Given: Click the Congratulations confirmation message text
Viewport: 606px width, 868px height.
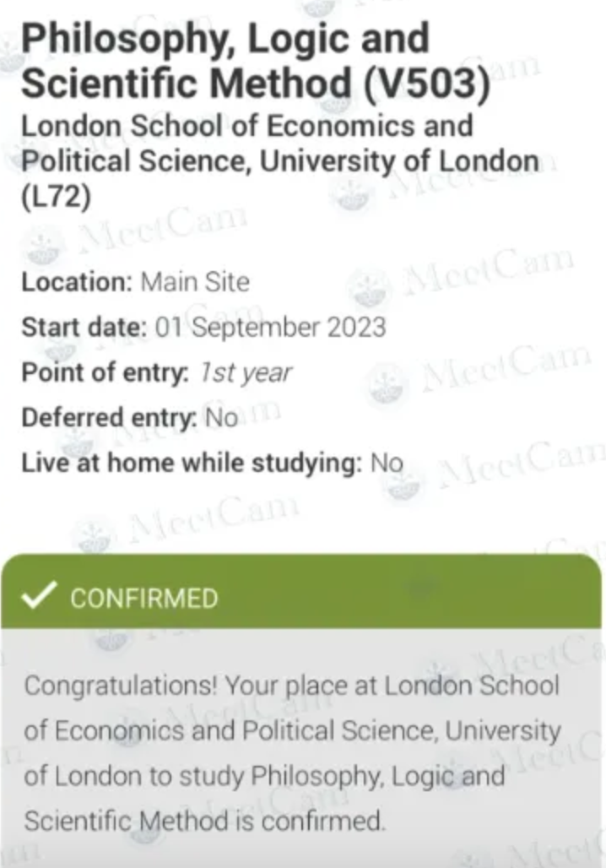Looking at the screenshot, I should pos(292,753).
